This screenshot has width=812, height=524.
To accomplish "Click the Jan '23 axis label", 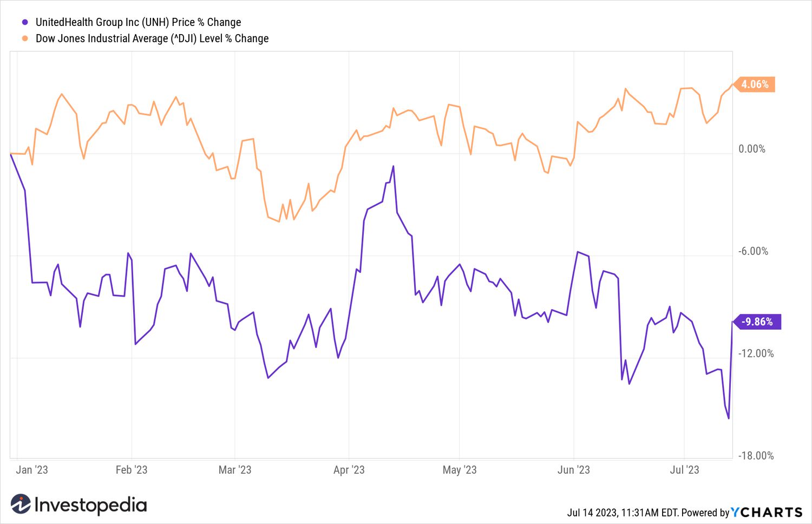I will point(32,470).
